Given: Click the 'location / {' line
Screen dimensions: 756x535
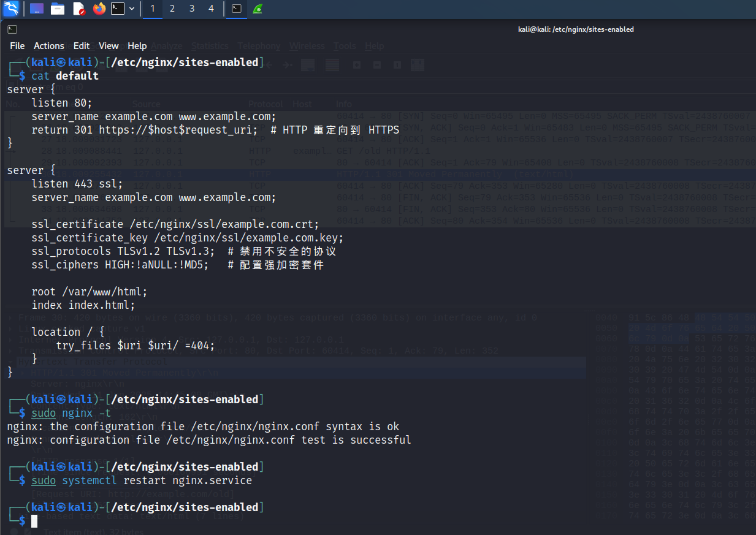Looking at the screenshot, I should point(68,332).
